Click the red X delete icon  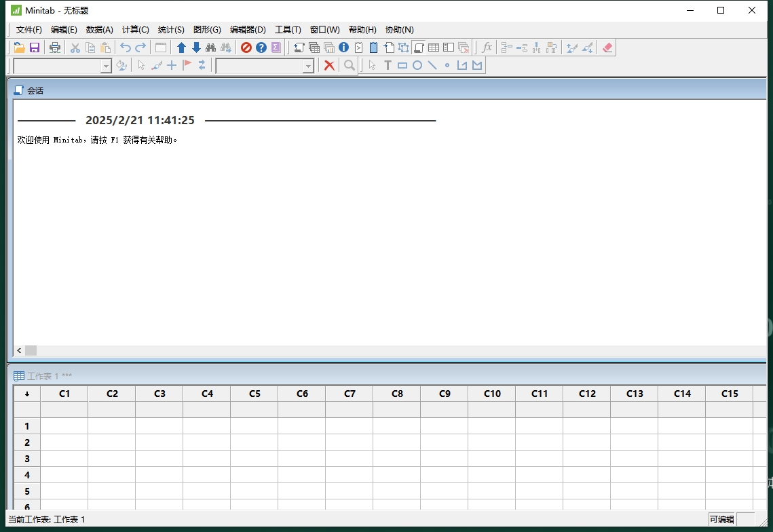[329, 65]
